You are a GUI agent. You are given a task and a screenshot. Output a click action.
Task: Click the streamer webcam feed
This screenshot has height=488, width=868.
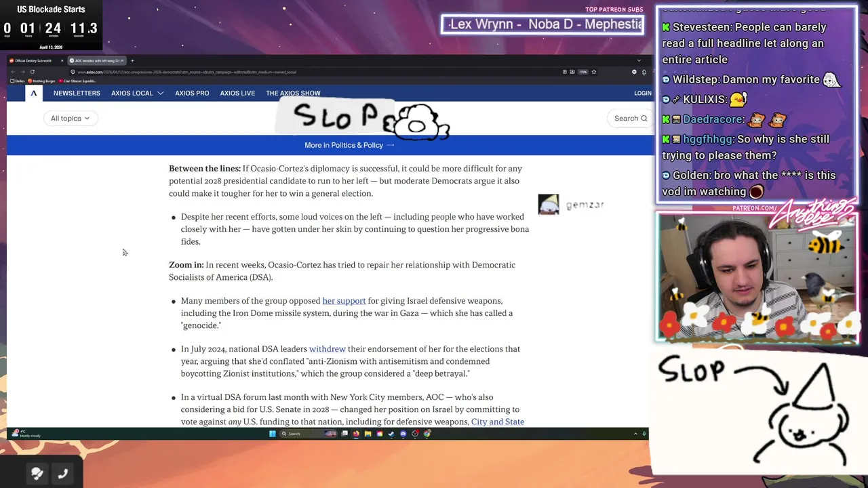pyautogui.click(x=756, y=278)
